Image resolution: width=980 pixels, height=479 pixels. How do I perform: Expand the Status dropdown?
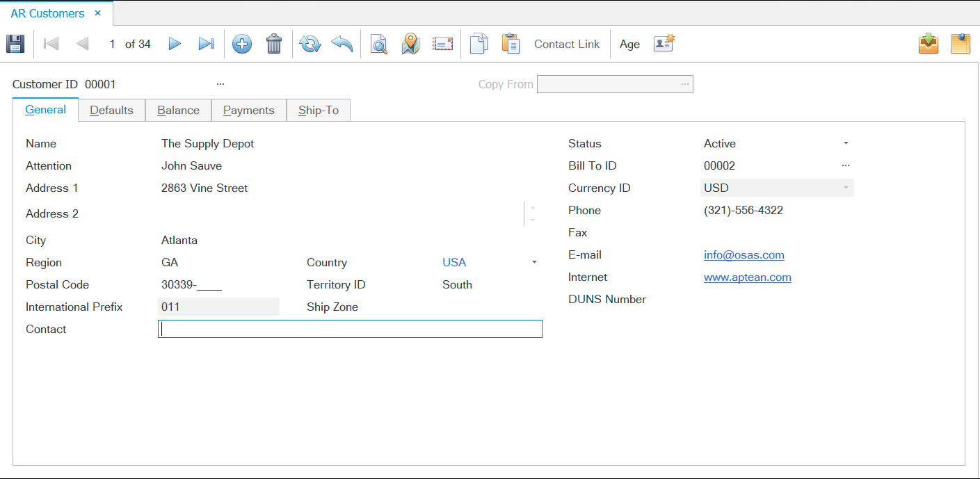pos(846,143)
